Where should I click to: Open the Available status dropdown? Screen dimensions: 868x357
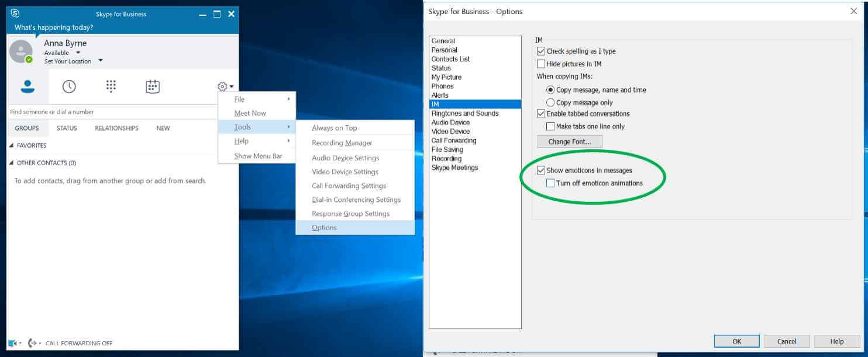(x=78, y=53)
